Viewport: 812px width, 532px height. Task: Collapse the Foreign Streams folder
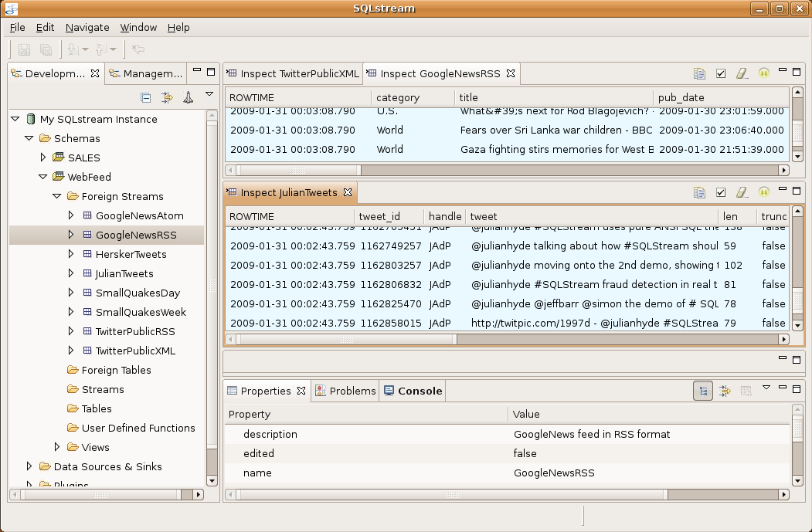[x=57, y=196]
